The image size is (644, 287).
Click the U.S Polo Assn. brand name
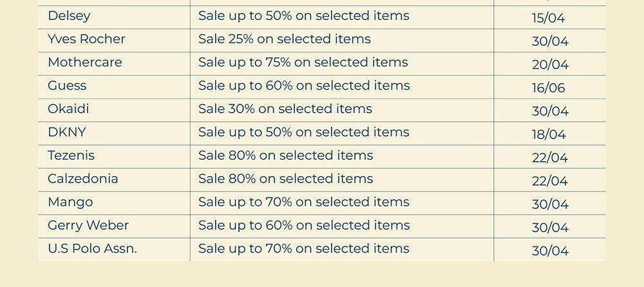[92, 248]
